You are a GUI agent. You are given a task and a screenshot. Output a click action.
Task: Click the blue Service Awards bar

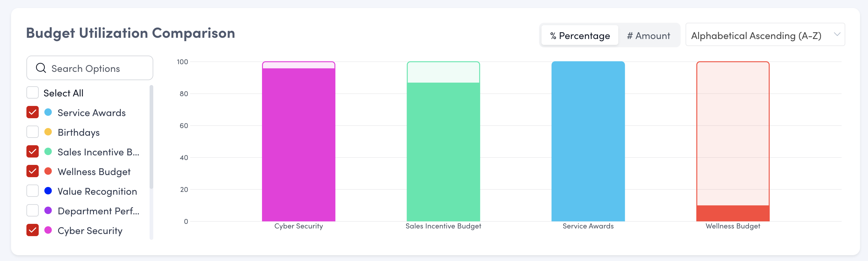point(588,142)
